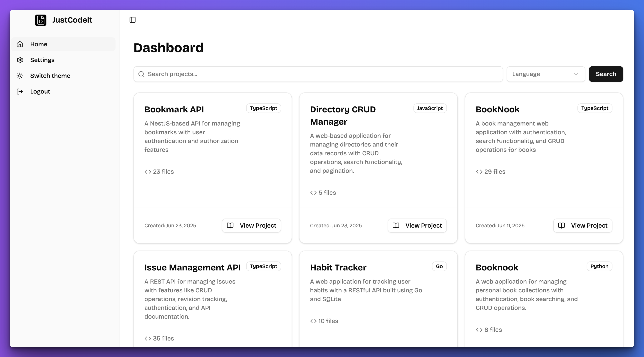Click the magnifier icon in search field
The width and height of the screenshot is (644, 357).
tap(141, 74)
